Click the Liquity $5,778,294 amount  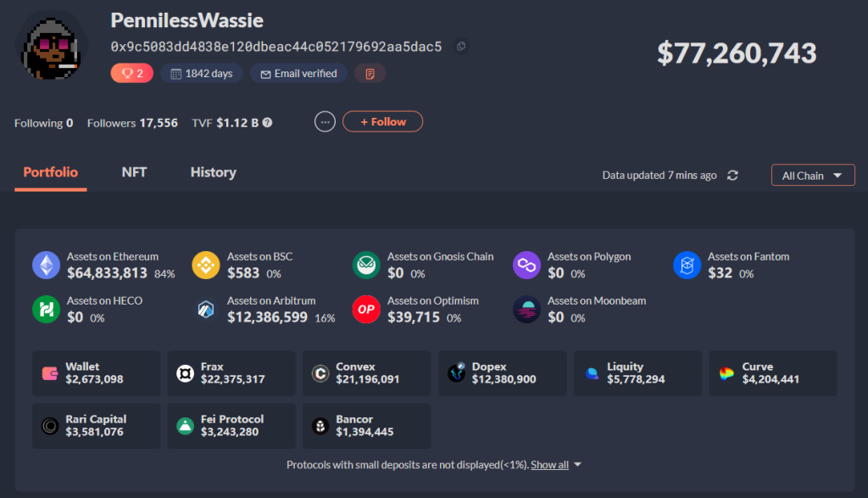point(636,379)
